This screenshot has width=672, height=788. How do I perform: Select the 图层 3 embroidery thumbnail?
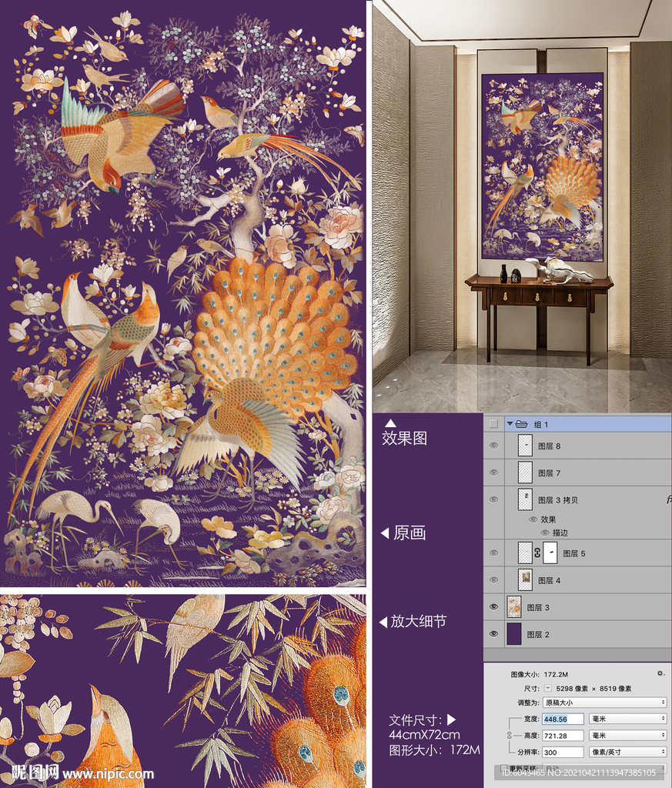point(514,607)
